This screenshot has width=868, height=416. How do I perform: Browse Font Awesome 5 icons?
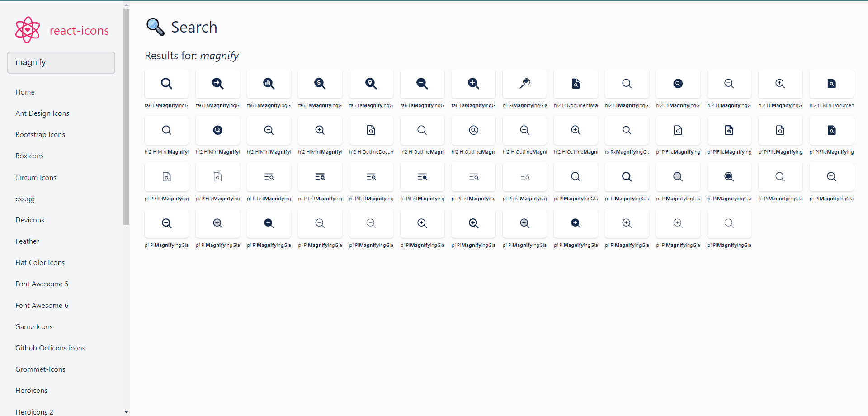42,284
